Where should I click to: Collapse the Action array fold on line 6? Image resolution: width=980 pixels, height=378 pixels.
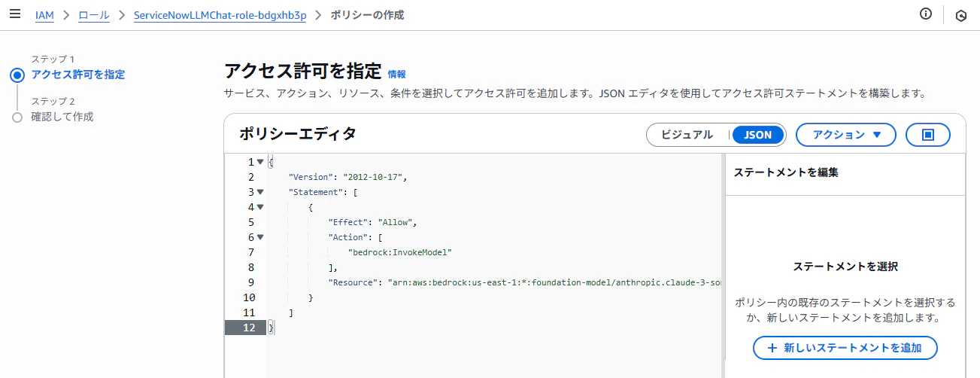point(260,237)
